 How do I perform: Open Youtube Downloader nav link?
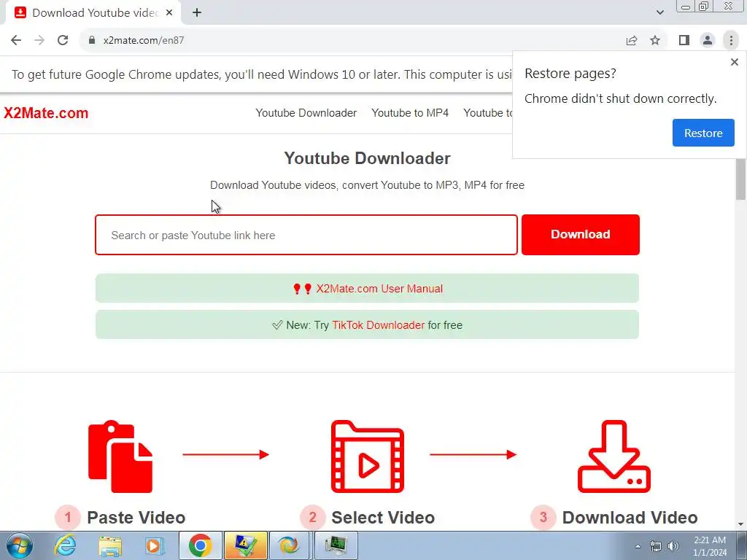pos(306,113)
